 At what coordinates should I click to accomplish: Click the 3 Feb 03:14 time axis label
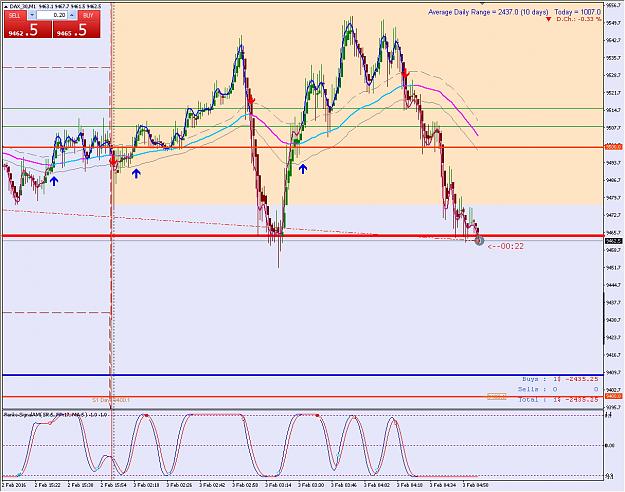pos(278,485)
